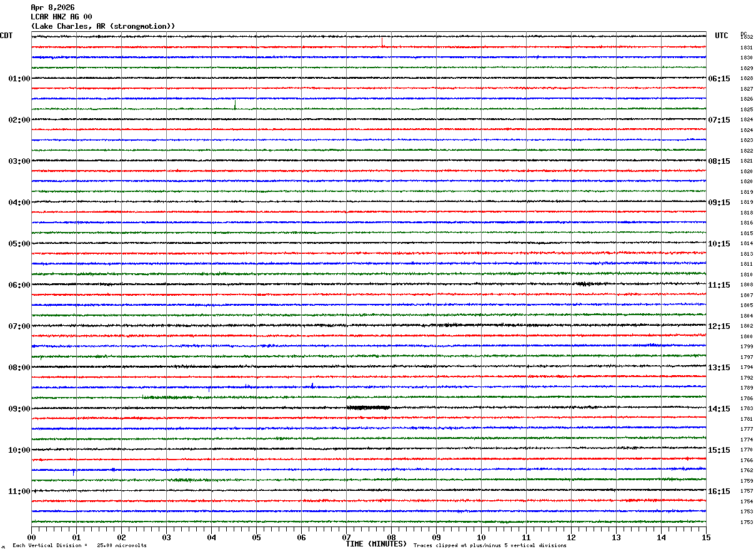Screen dimensions: 756x554
Task: Select the 09:00 CDT time label
Action: click(19, 409)
